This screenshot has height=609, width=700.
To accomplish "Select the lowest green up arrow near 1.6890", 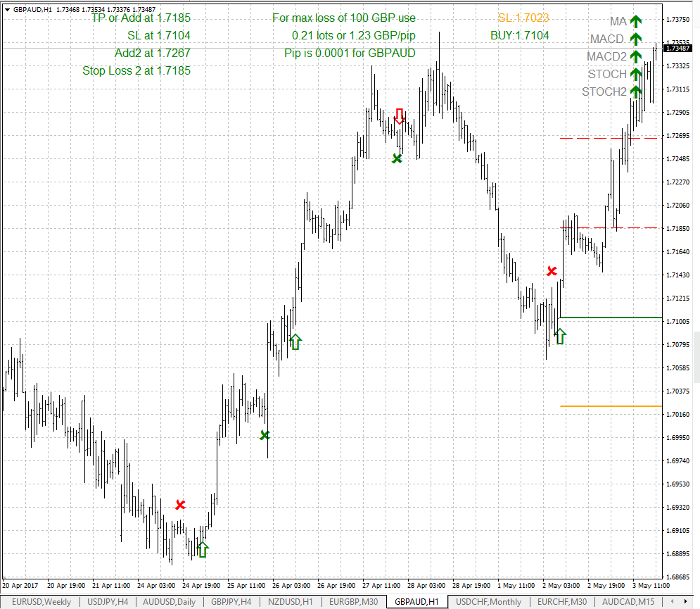I will pyautogui.click(x=203, y=549).
